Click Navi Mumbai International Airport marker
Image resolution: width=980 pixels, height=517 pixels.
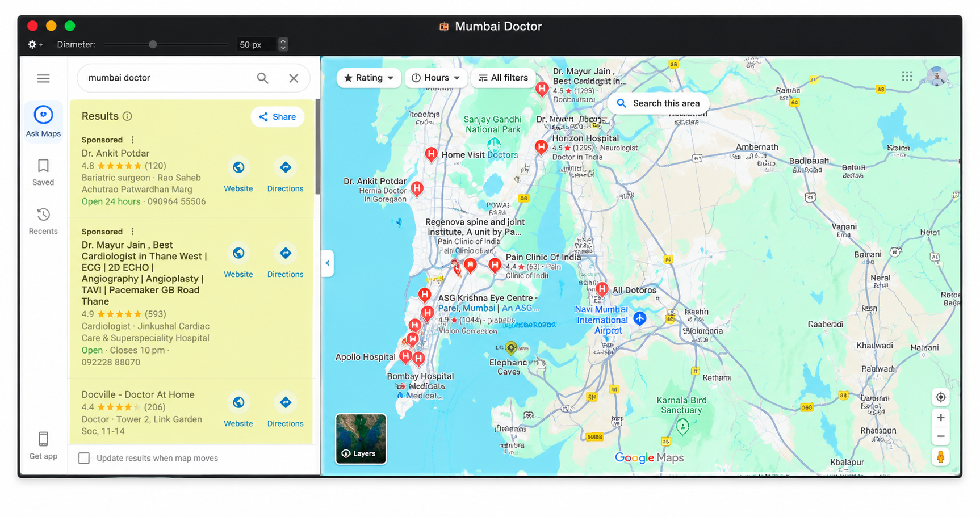pyautogui.click(x=640, y=318)
